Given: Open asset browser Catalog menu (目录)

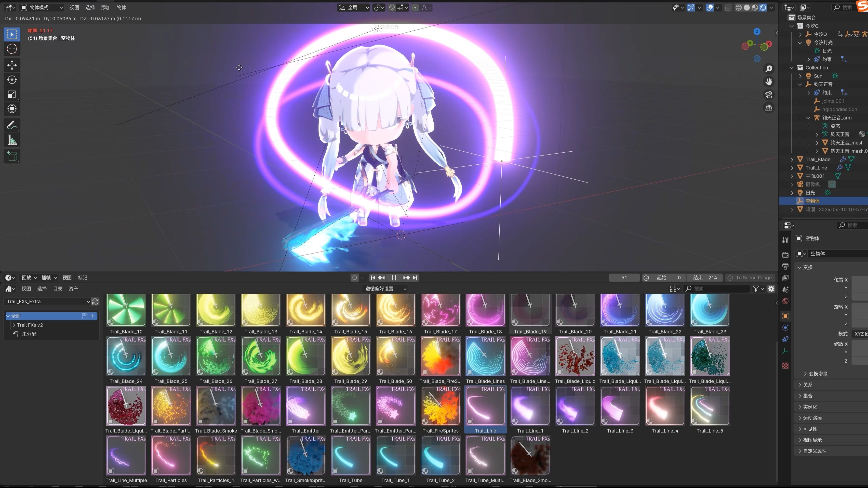Looking at the screenshot, I should point(58,289).
